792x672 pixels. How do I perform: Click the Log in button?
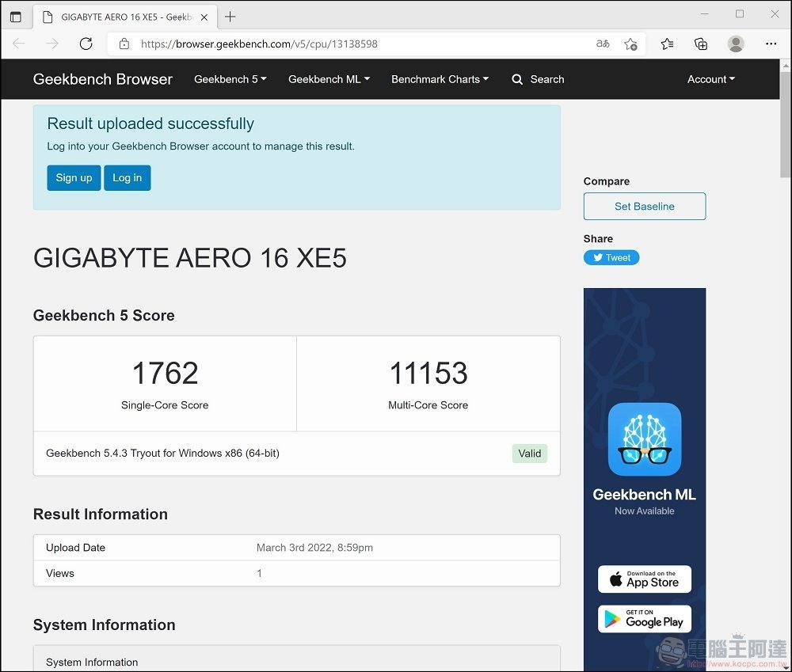tap(128, 178)
